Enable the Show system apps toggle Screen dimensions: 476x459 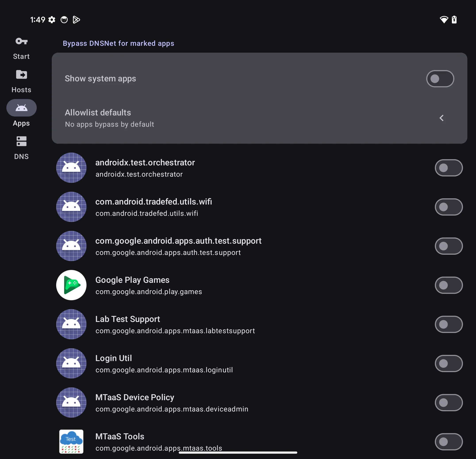click(x=440, y=79)
